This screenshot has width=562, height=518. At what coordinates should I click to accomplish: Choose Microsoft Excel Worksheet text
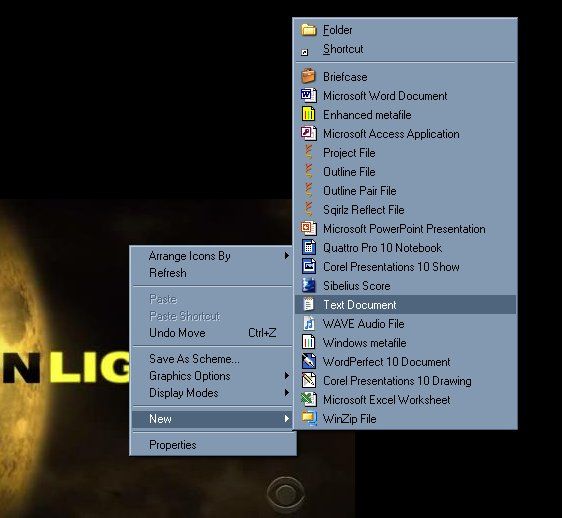[386, 400]
